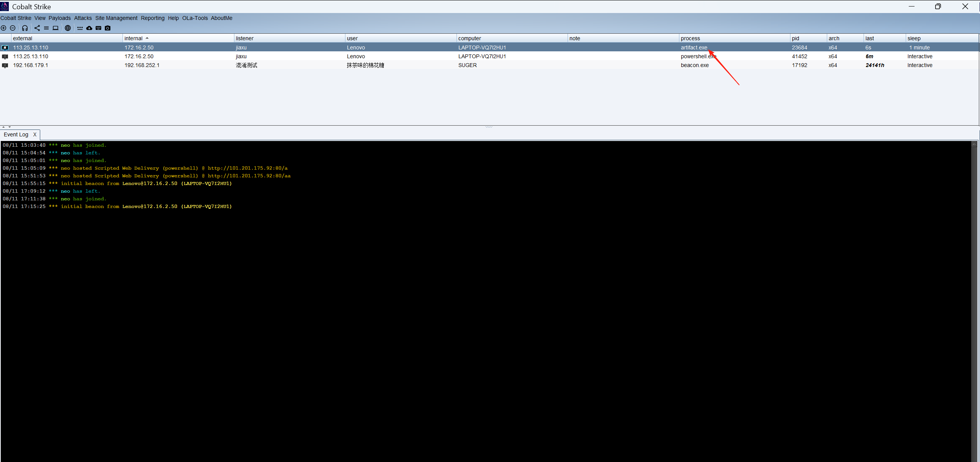Sort by the process column header

click(735, 38)
